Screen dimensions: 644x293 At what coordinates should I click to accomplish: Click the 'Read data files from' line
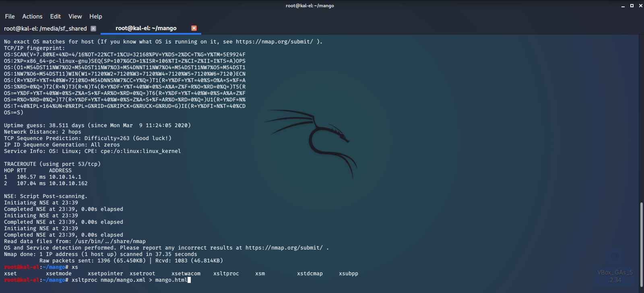(75, 241)
